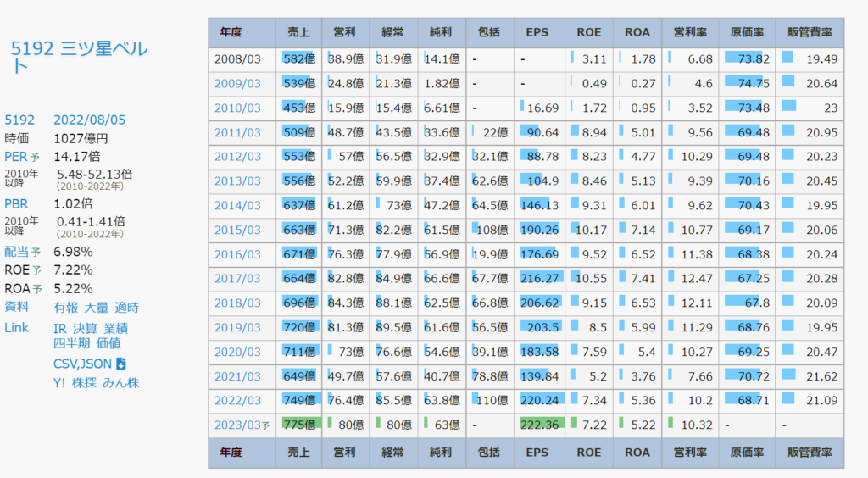Image resolution: width=868 pixels, height=478 pixels.
Task: Select the 6.98% dividend yield value
Action: pyautogui.click(x=73, y=253)
